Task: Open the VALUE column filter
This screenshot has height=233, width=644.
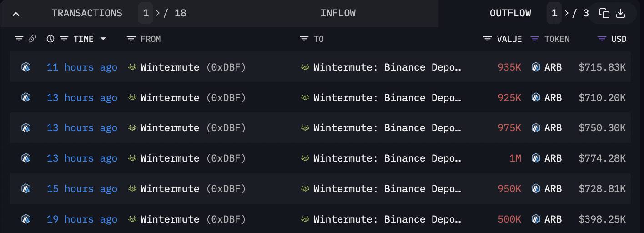Action: tap(488, 39)
